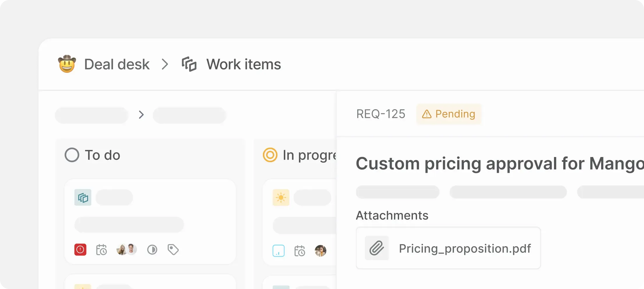Open the Pending status dropdown badge
This screenshot has width=644, height=289.
[x=449, y=114]
